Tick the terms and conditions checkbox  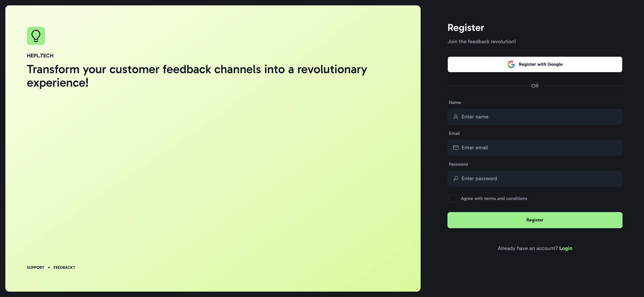pos(453,199)
